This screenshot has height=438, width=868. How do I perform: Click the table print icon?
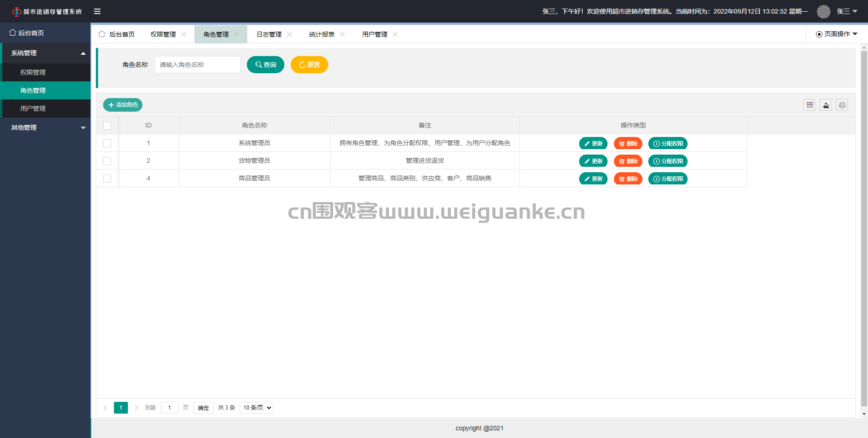(x=842, y=105)
